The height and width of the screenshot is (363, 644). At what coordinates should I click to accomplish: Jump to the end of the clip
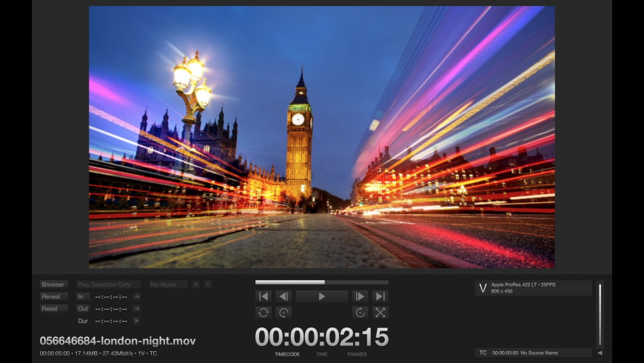pyautogui.click(x=380, y=296)
